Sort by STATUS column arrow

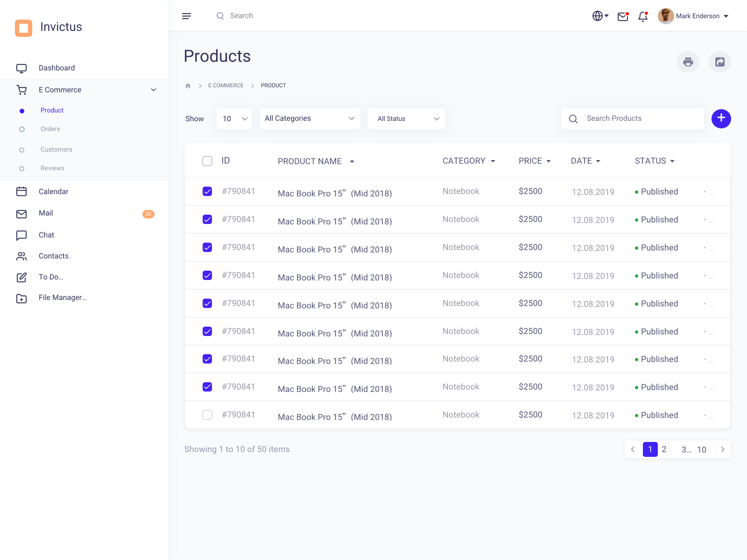tap(672, 161)
